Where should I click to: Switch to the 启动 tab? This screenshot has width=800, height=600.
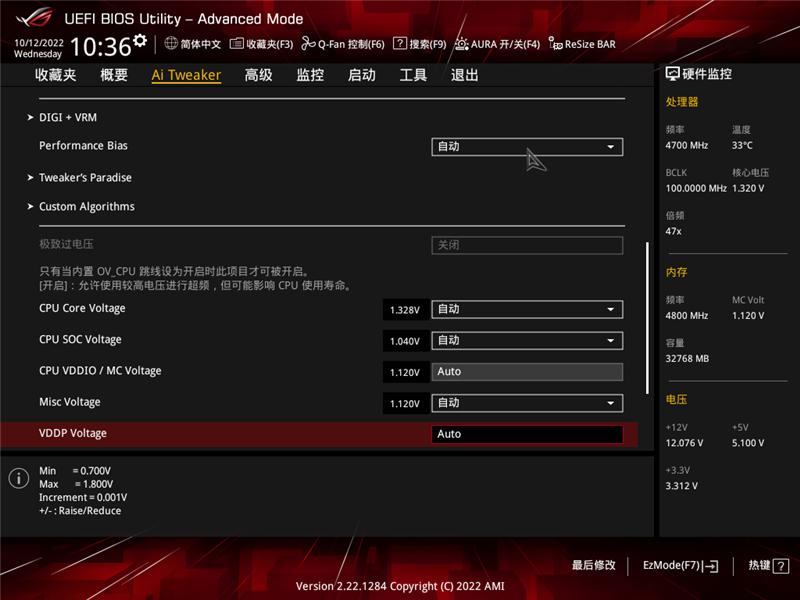(x=362, y=75)
